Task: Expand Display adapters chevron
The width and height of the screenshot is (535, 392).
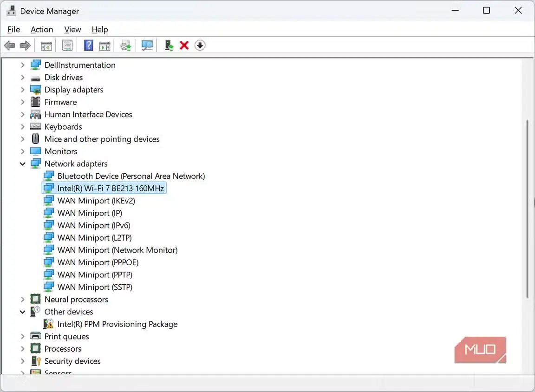Action: point(22,90)
